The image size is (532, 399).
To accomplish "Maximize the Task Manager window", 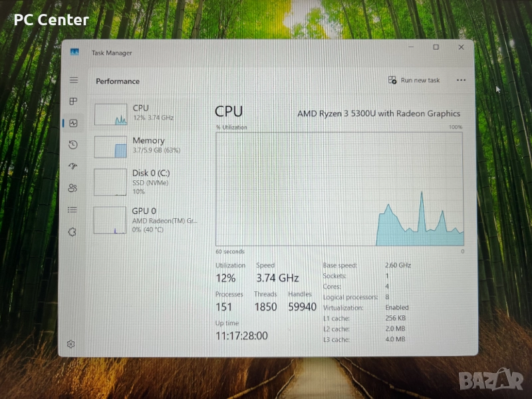I will [x=436, y=48].
